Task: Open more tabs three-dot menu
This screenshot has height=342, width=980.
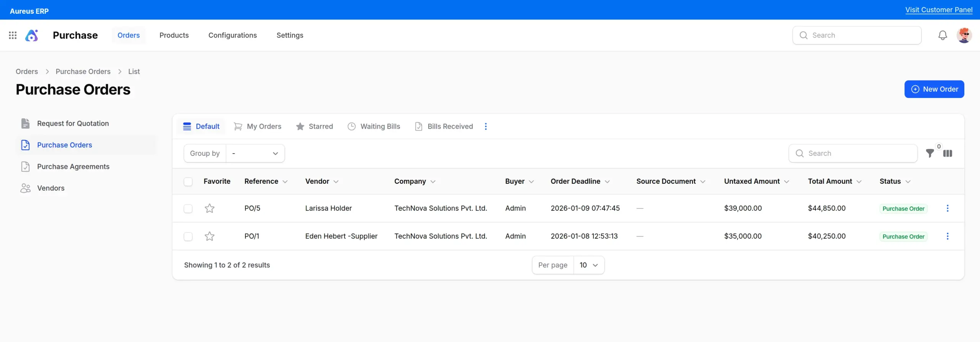Action: [486, 126]
